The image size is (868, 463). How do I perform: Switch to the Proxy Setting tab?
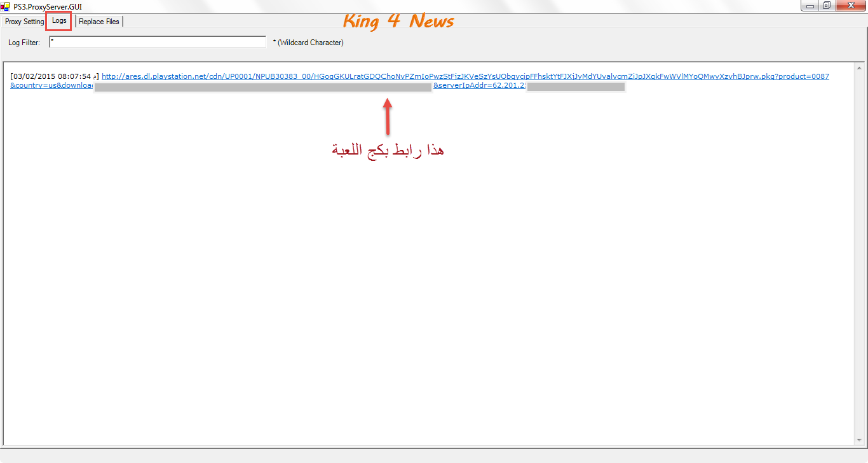(24, 22)
